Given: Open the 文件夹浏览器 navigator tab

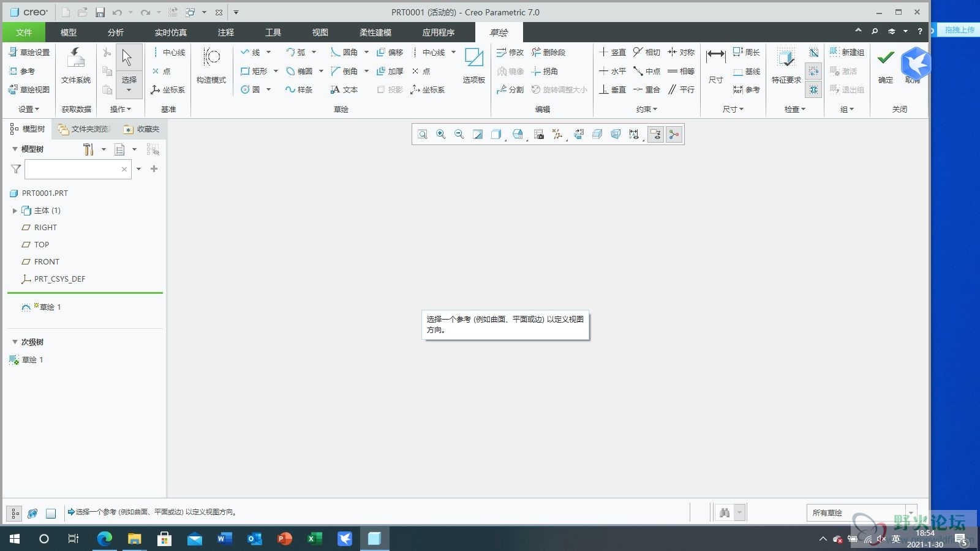Looking at the screenshot, I should pyautogui.click(x=84, y=129).
